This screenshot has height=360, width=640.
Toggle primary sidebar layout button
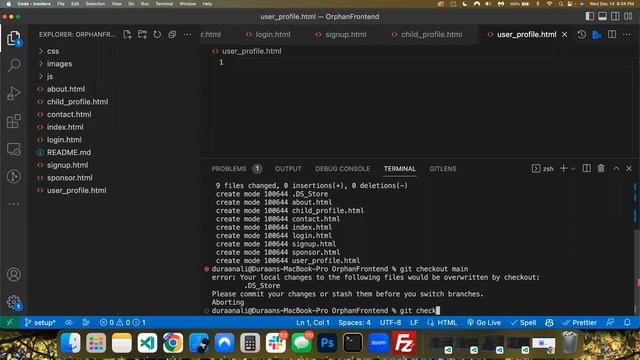(590, 16)
